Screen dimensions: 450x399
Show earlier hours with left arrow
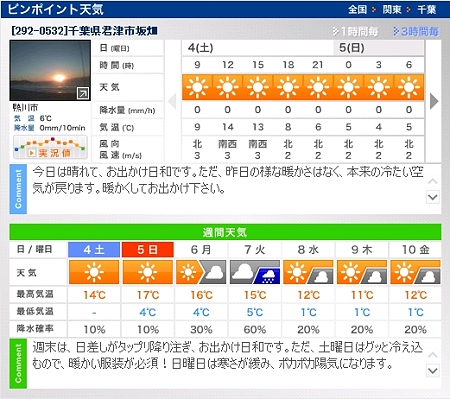[172, 101]
